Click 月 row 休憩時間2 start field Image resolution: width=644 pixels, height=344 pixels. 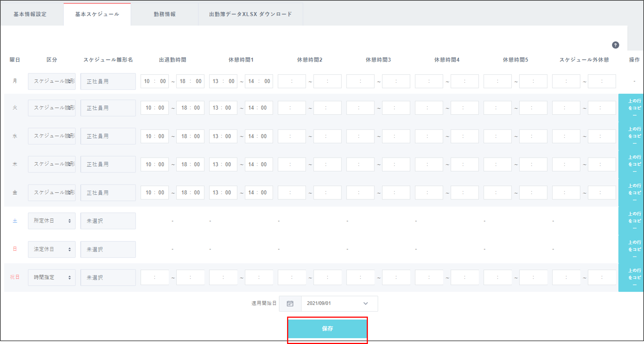(x=292, y=81)
